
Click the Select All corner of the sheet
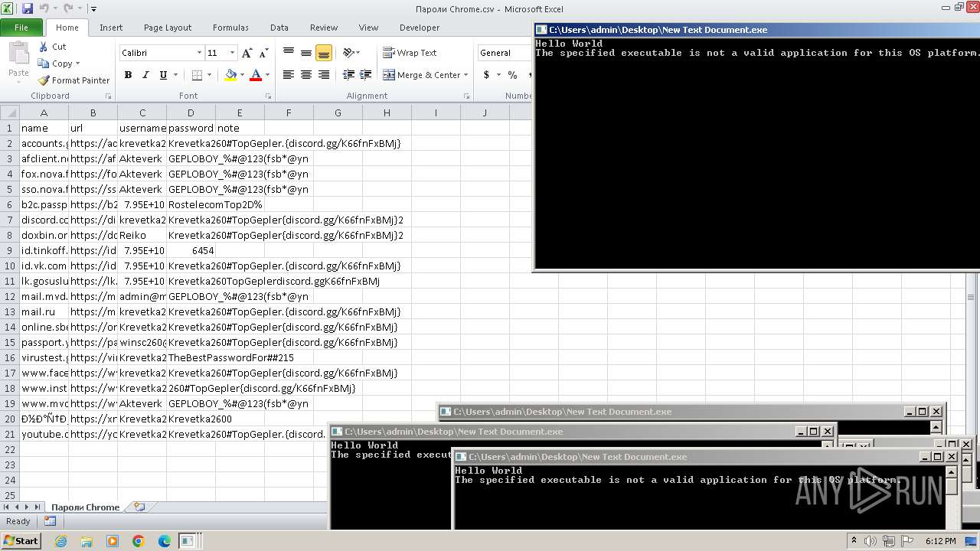pos(9,112)
